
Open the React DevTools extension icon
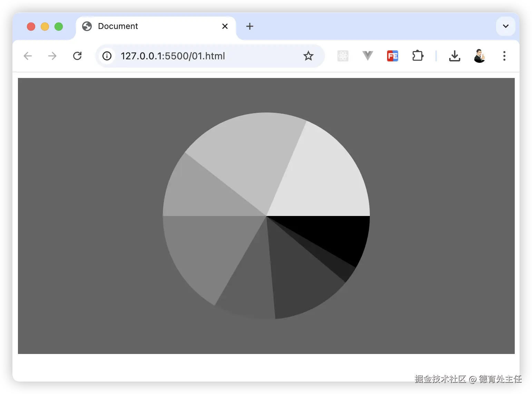coord(343,56)
